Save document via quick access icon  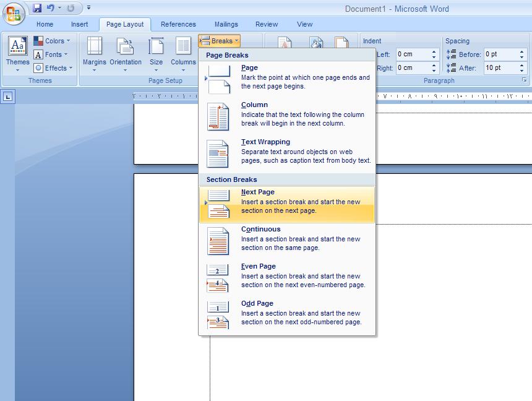click(x=37, y=7)
